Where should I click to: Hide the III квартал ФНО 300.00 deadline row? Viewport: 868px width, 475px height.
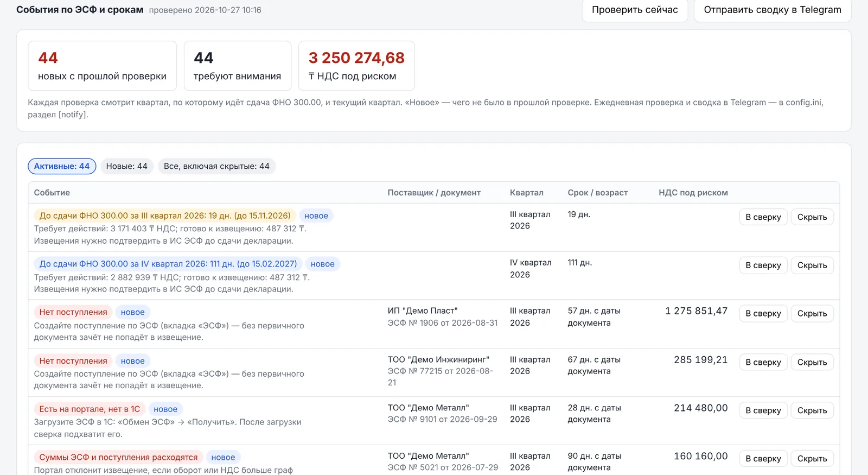click(812, 217)
